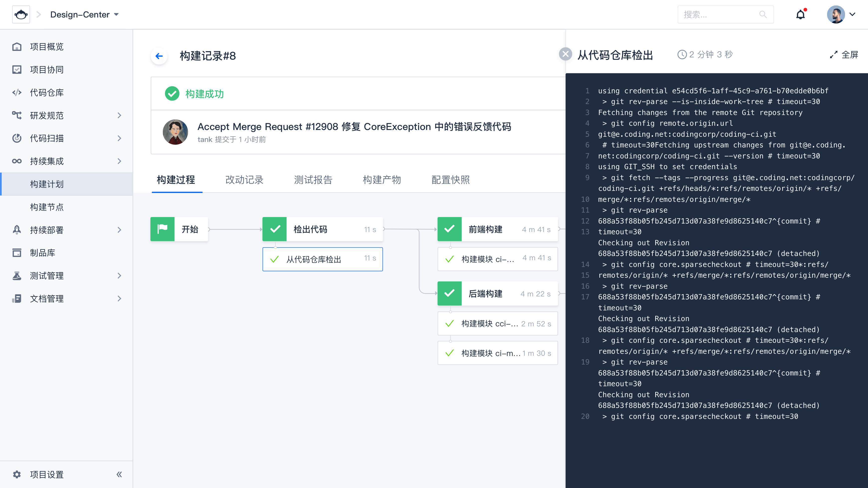Close the 从代码仓库检出 log panel

pyautogui.click(x=565, y=54)
